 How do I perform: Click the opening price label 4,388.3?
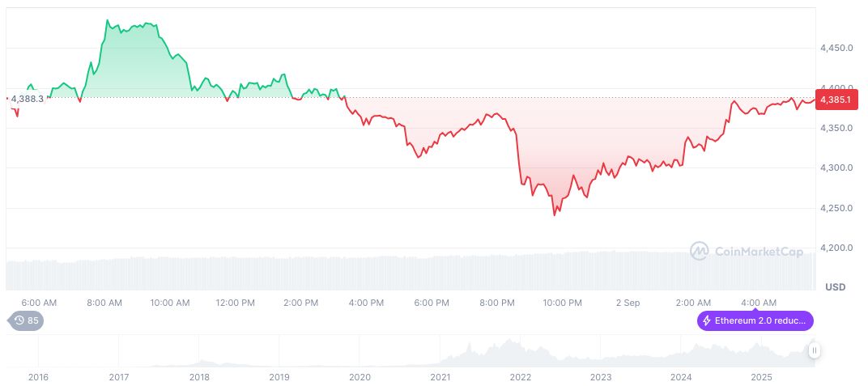coord(27,98)
